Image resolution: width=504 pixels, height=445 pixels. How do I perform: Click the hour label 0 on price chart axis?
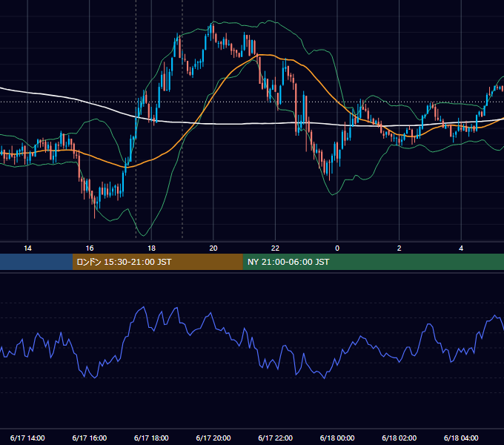pyautogui.click(x=337, y=248)
